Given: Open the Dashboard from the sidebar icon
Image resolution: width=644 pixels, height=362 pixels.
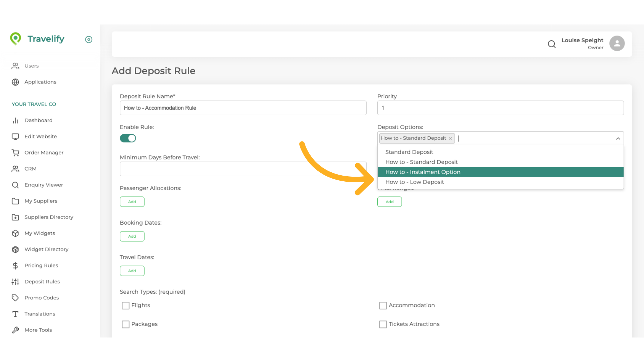Looking at the screenshot, I should coord(15,120).
